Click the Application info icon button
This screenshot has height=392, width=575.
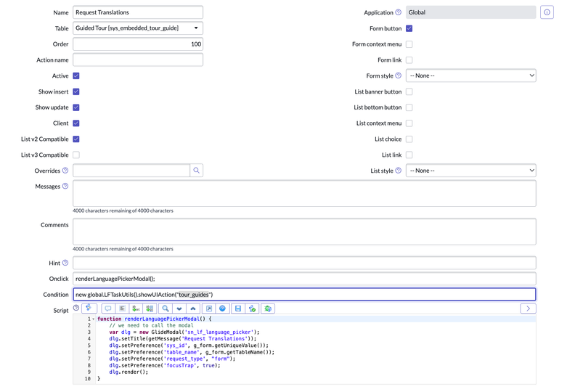click(x=547, y=12)
